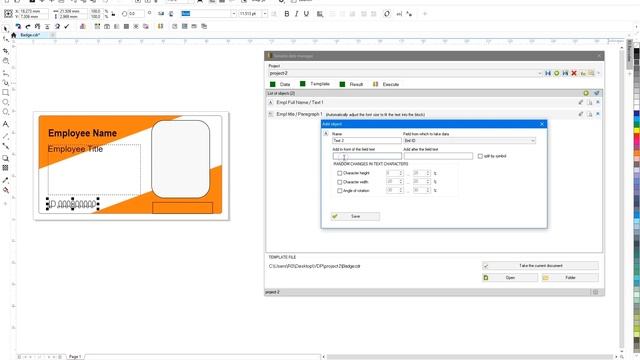Image resolution: width=640 pixels, height=360 pixels.
Task: Click the green refresh project icon
Action: (x=556, y=73)
